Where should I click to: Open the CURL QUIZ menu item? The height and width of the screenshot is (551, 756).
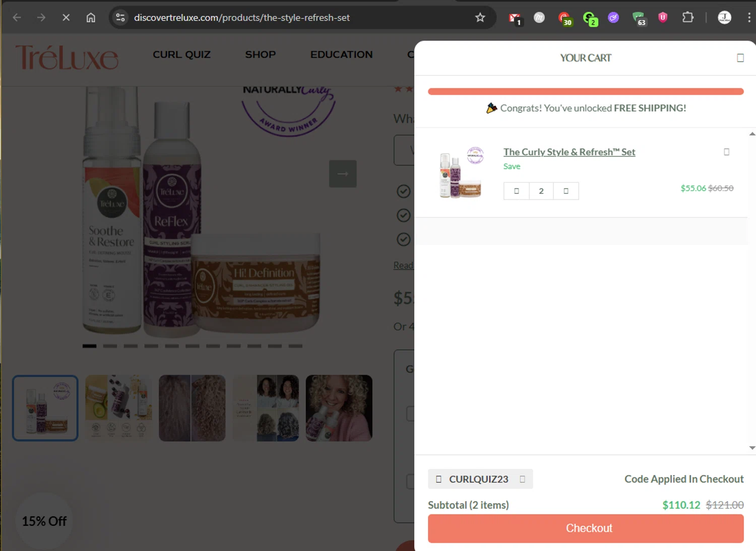point(182,54)
